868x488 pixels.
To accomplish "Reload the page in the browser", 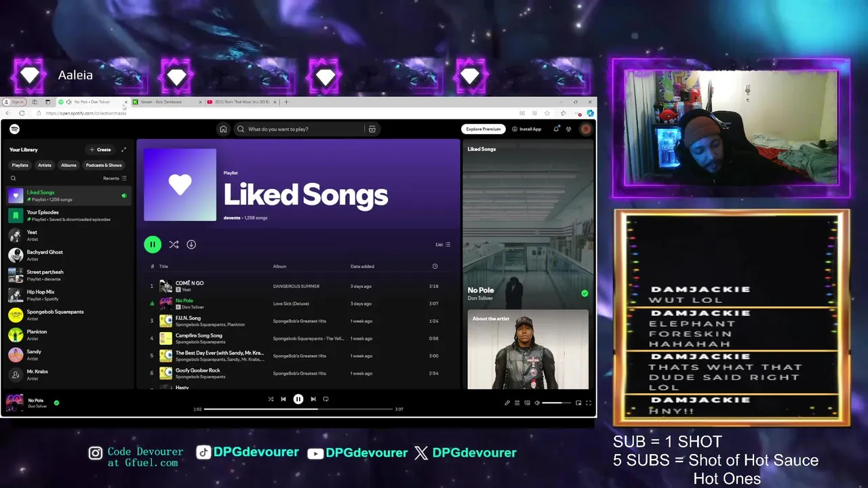I will pos(22,113).
